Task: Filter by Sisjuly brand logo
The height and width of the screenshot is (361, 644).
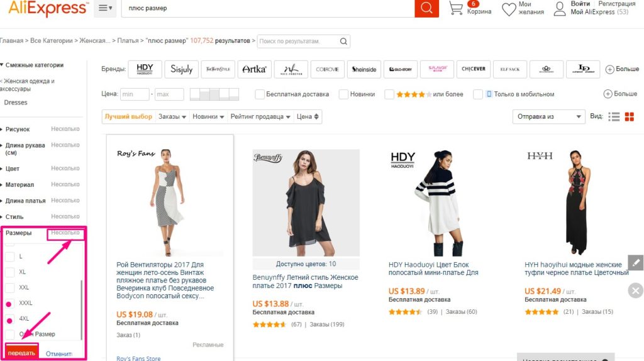Action: [x=182, y=69]
